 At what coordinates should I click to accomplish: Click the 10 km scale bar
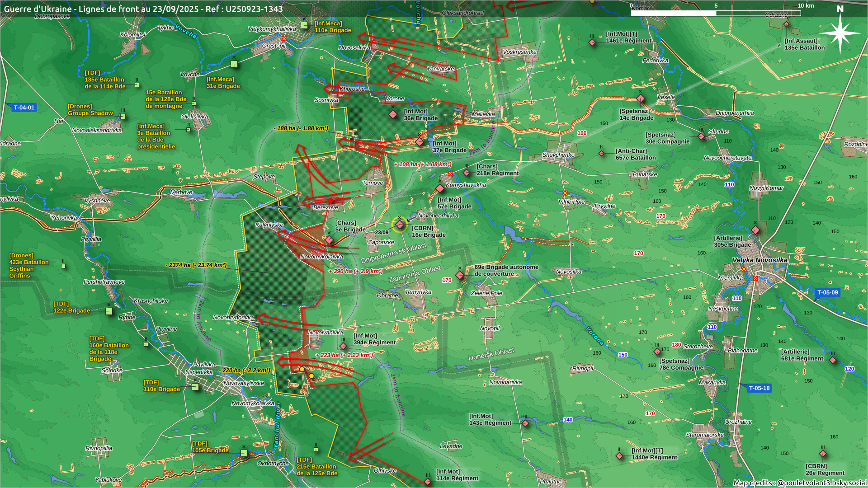click(x=716, y=13)
